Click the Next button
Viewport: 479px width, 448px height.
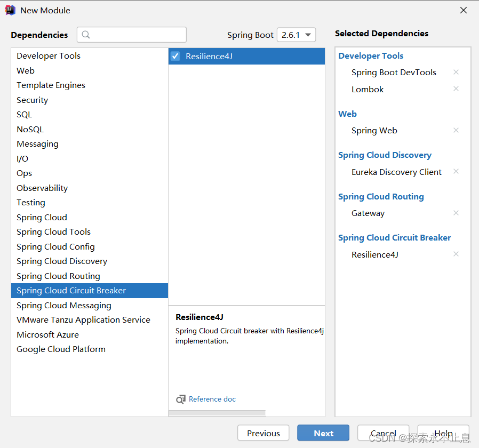323,433
